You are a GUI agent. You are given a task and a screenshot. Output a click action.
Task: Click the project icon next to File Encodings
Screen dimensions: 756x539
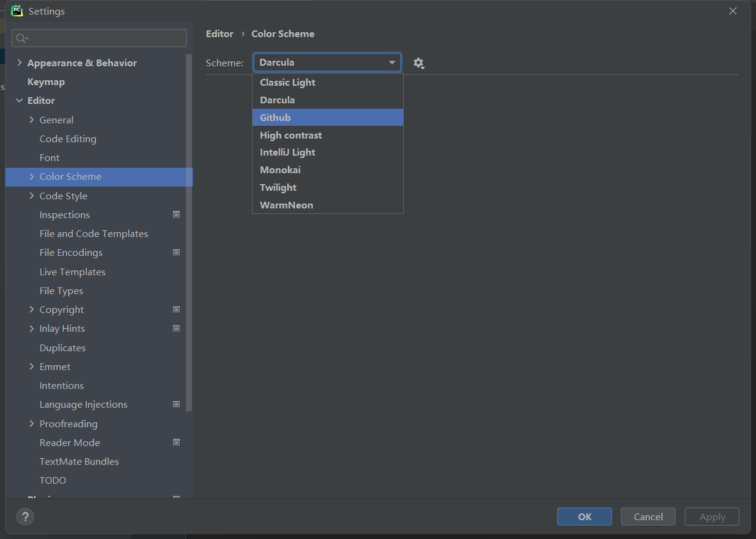(176, 252)
